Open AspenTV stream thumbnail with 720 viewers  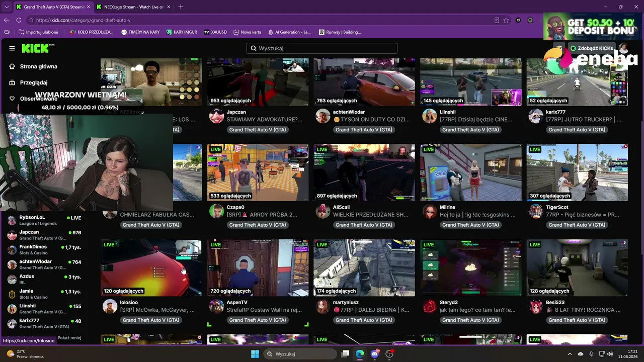tap(258, 268)
